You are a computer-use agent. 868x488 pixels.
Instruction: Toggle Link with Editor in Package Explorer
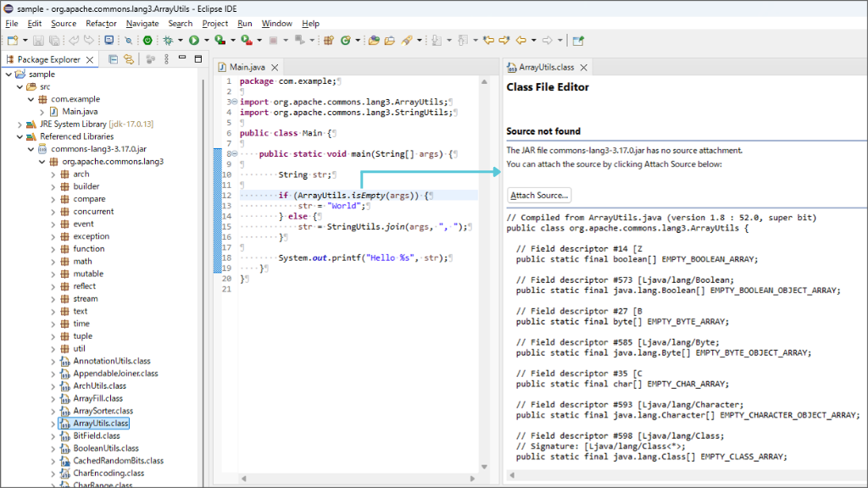pyautogui.click(x=129, y=59)
